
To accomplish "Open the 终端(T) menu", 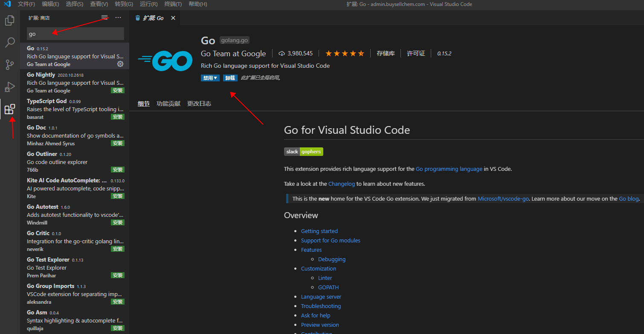I will pyautogui.click(x=173, y=4).
